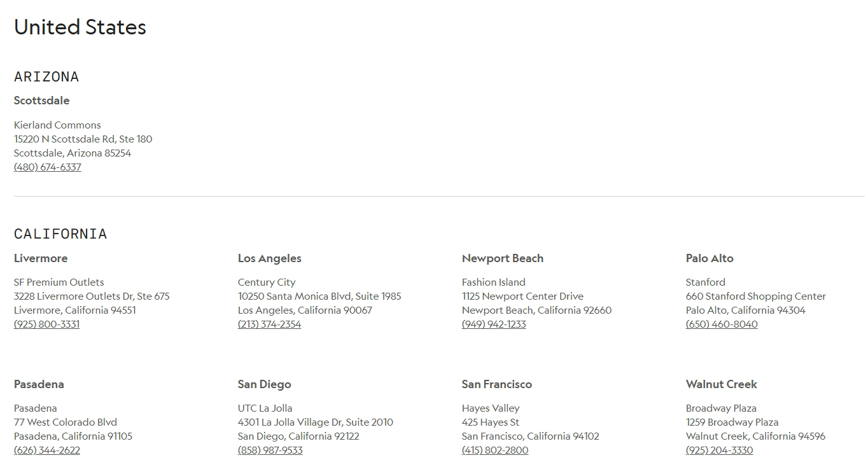
Task: Click the Scottsdale city heading
Action: 42,101
